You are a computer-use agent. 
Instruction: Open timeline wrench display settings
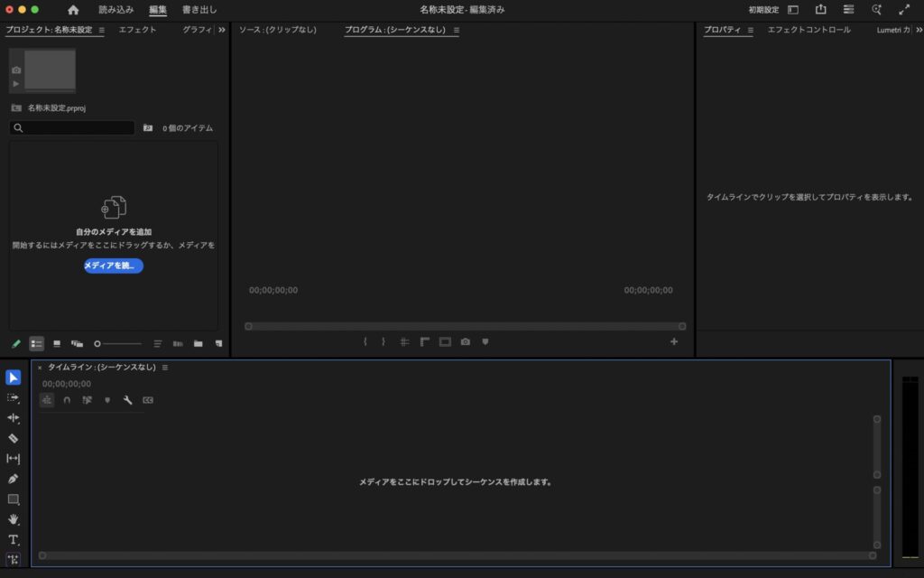pyautogui.click(x=127, y=400)
